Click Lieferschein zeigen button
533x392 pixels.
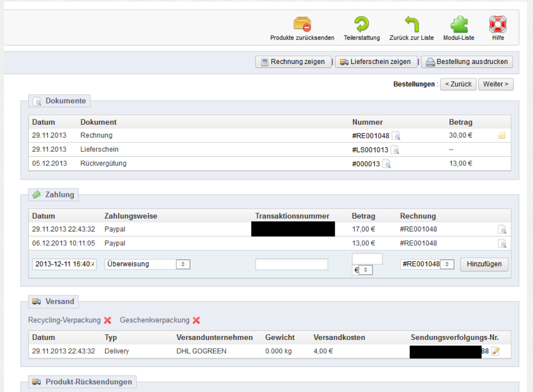pos(376,62)
